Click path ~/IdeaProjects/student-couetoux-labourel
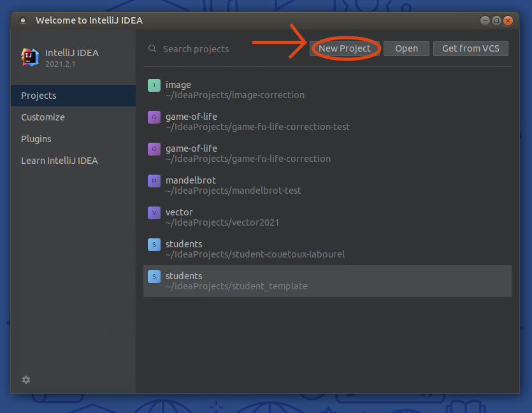 255,254
